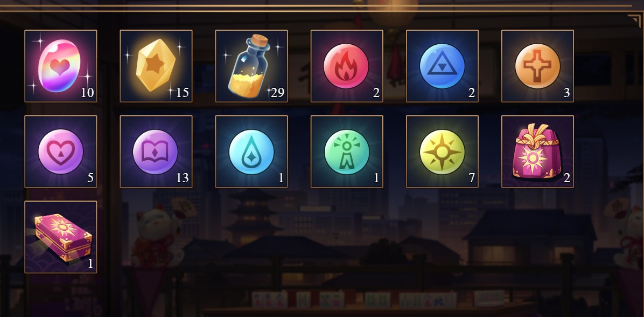The width and height of the screenshot is (644, 317).
Task: Pick the green ribbon medal orb
Action: click(347, 151)
